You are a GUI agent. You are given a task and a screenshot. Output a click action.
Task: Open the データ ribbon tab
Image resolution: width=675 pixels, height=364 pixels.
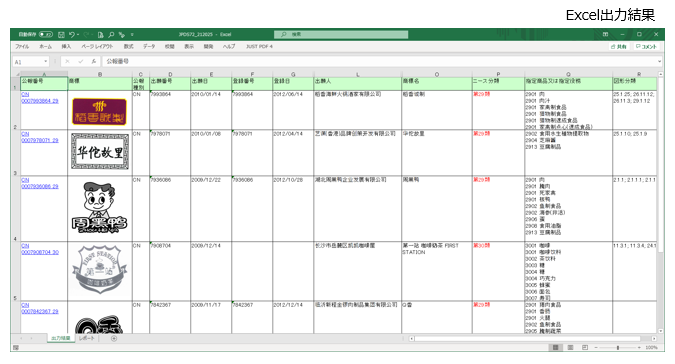pos(149,46)
